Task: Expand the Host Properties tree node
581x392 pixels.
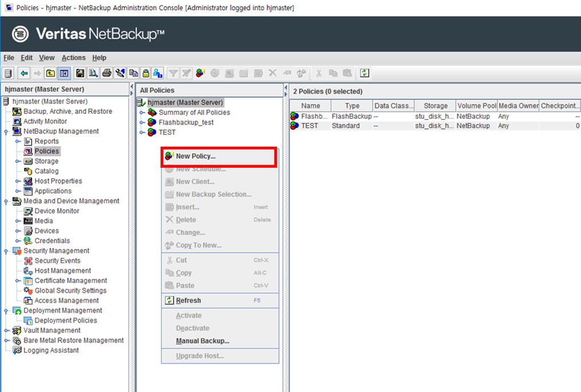Action: click(18, 181)
